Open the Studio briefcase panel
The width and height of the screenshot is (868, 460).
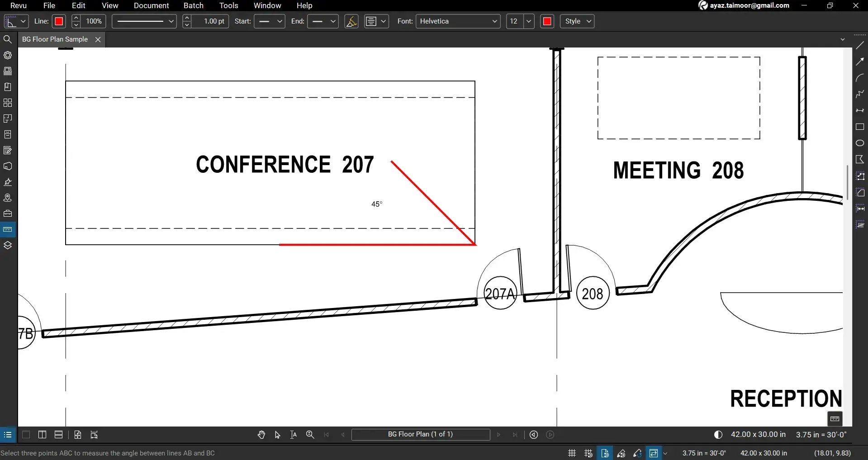[8, 213]
